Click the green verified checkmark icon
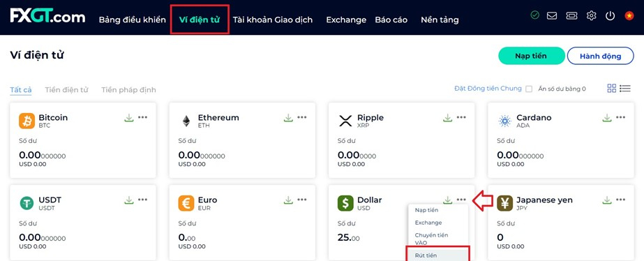The width and height of the screenshot is (644, 261). click(534, 15)
